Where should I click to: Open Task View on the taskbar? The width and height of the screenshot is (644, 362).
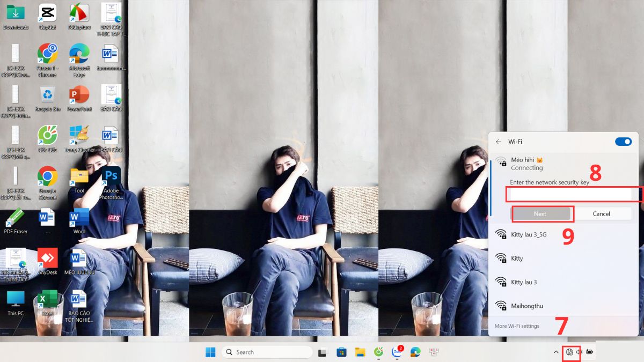point(323,352)
